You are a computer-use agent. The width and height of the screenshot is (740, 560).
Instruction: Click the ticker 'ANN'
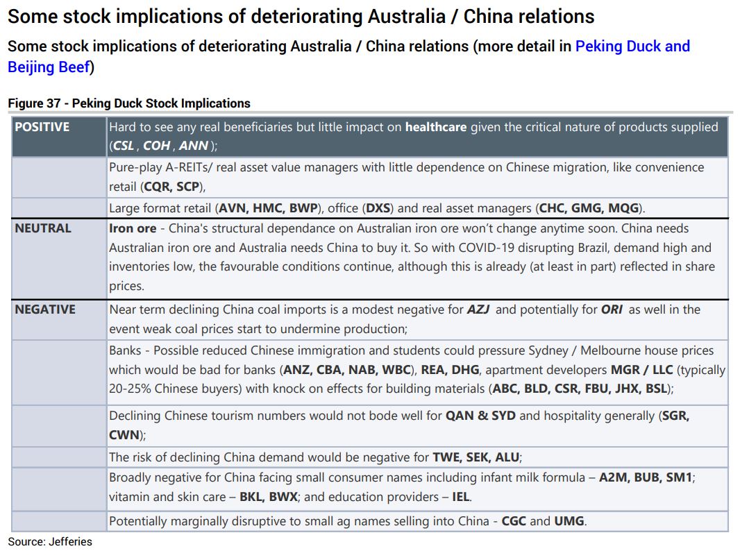194,146
